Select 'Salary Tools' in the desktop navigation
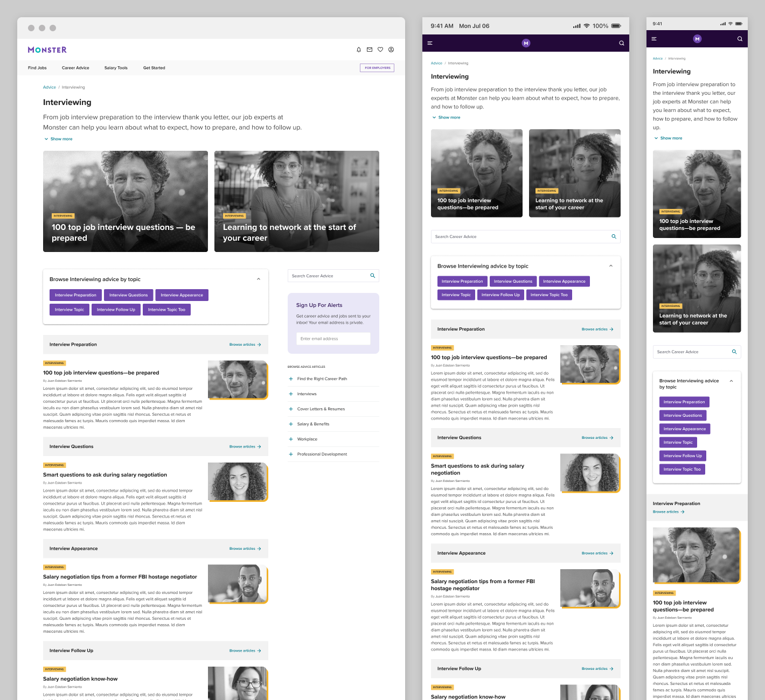765x700 pixels. coord(116,68)
